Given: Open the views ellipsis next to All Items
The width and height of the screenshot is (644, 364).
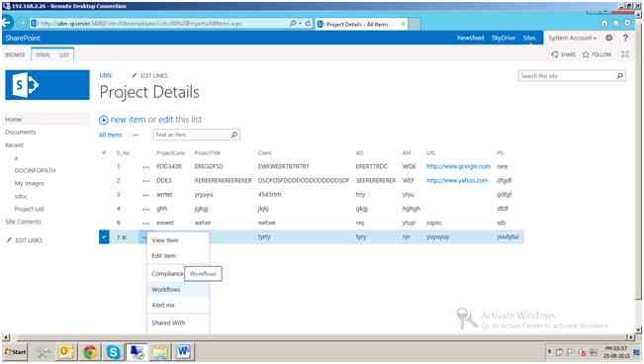Looking at the screenshot, I should [x=136, y=135].
